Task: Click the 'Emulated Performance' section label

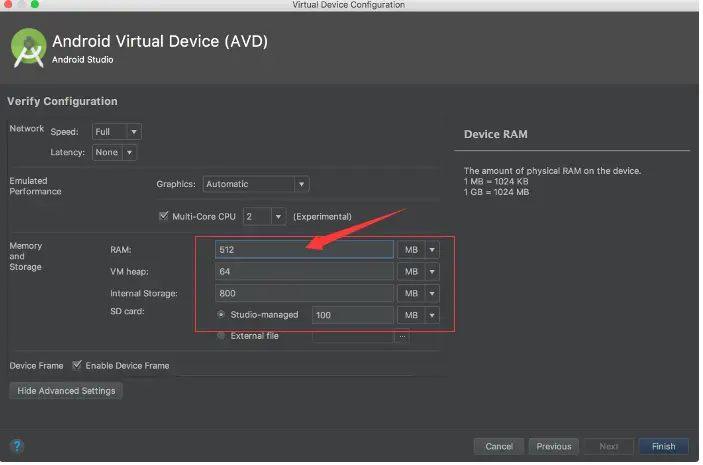Action: point(35,186)
